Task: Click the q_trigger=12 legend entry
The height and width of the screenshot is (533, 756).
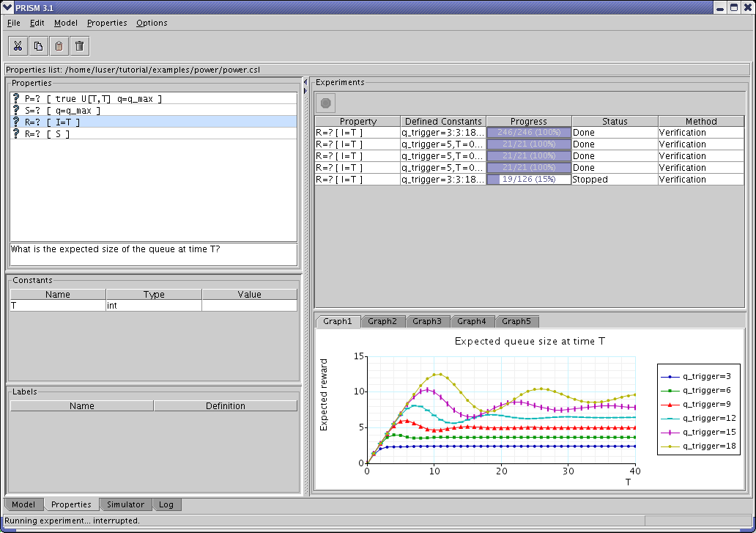Action: point(699,418)
